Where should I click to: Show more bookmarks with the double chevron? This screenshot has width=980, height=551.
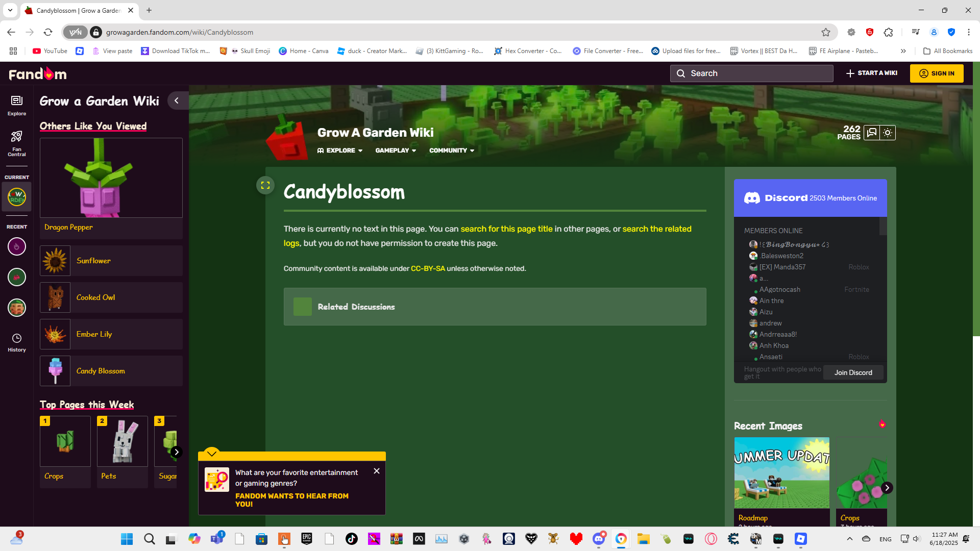click(903, 51)
